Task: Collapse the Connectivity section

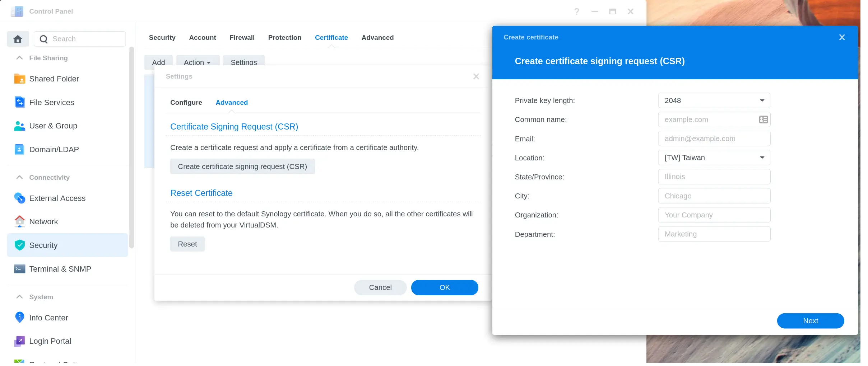Action: pyautogui.click(x=20, y=177)
